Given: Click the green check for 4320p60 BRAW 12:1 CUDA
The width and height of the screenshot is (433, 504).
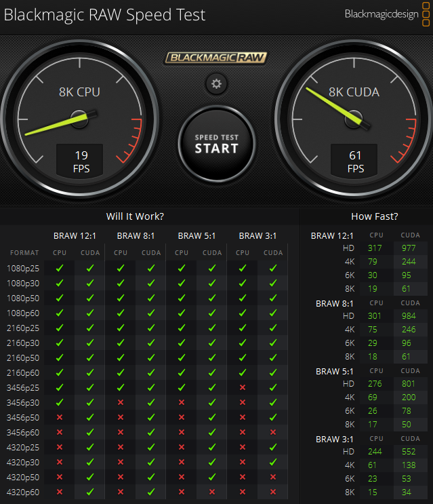Looking at the screenshot, I should click(90, 492).
